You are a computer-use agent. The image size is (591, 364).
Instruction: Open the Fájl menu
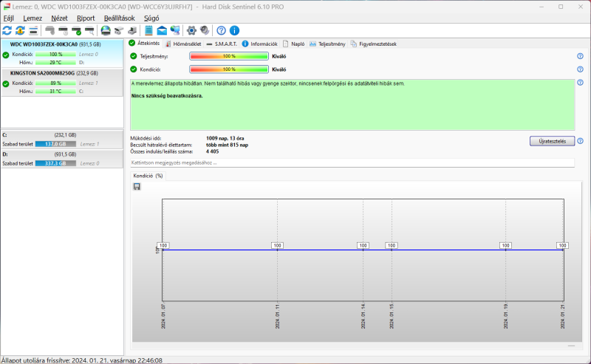tap(9, 18)
